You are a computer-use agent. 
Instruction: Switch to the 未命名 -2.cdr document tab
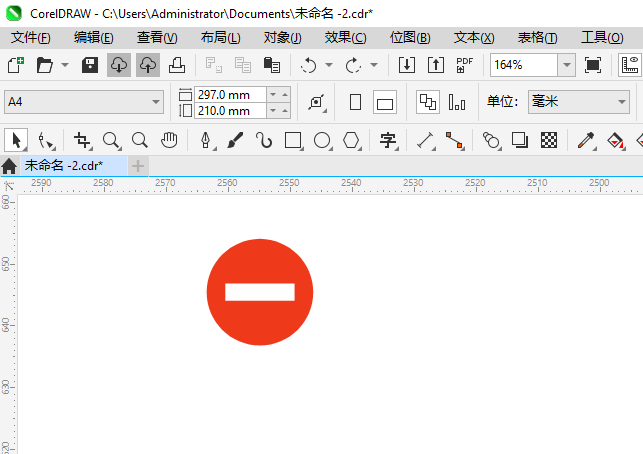coord(74,166)
